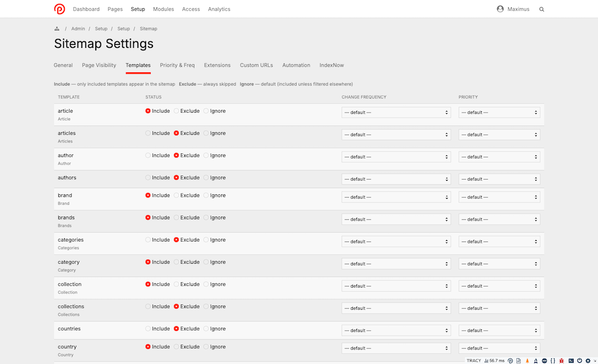This screenshot has height=364, width=598.
Task: Open priority dropdown for author template
Action: click(x=499, y=157)
